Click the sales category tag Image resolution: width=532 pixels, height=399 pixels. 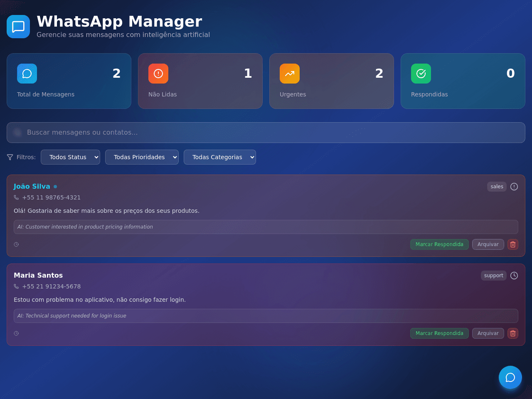[x=497, y=187]
